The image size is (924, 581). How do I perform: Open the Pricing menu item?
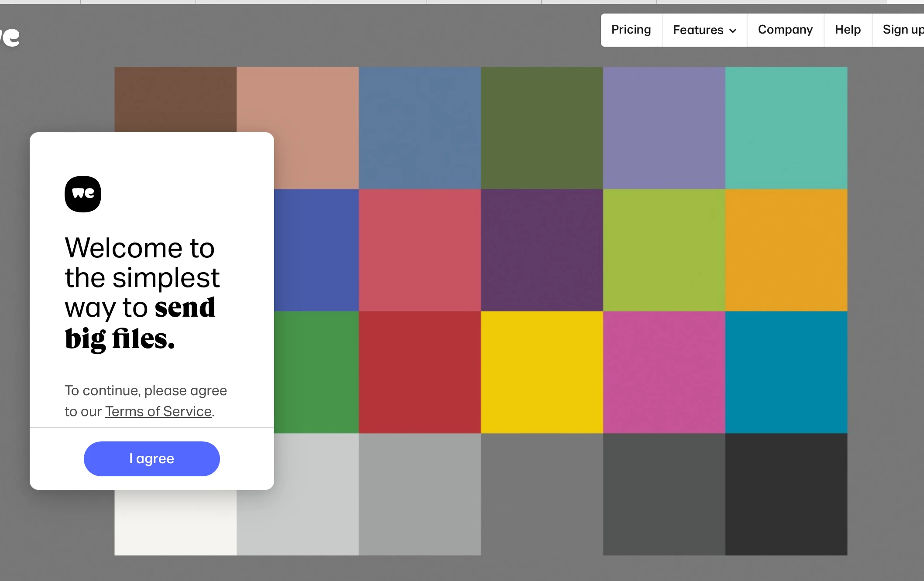point(631,30)
